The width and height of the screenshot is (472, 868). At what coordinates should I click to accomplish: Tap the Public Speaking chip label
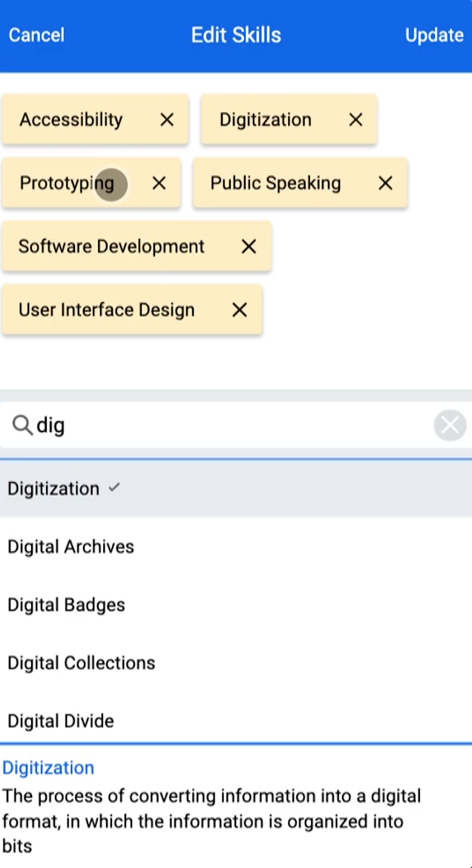coord(275,183)
